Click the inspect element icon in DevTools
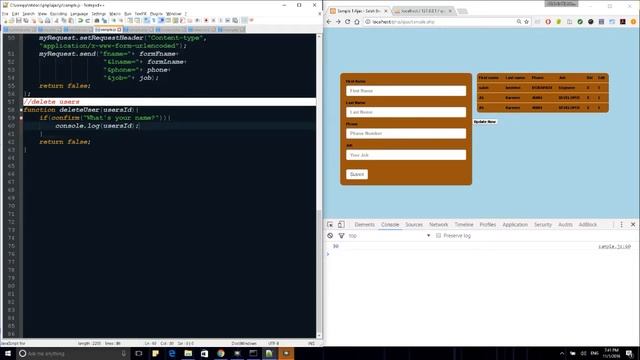The image size is (640, 360). tap(330, 224)
